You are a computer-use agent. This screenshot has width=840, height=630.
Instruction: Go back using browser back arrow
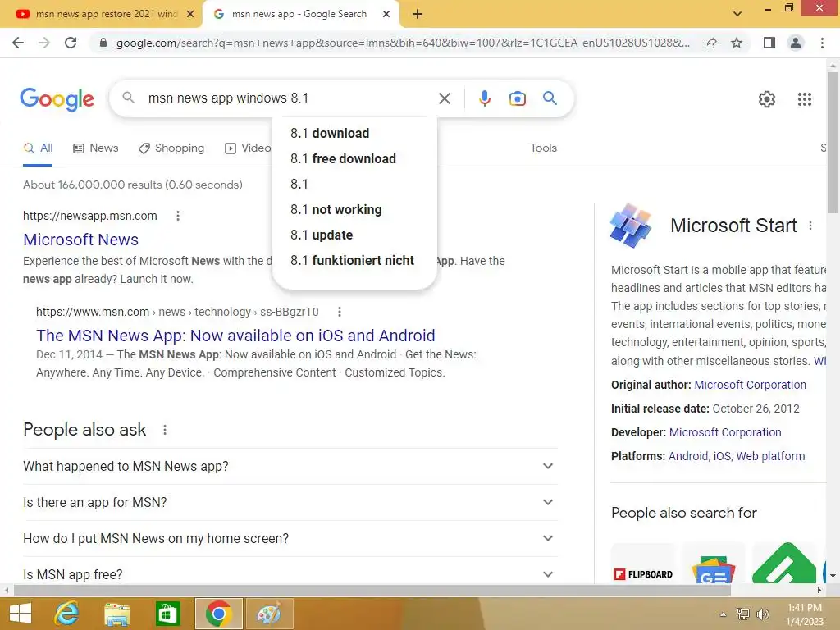pyautogui.click(x=18, y=43)
